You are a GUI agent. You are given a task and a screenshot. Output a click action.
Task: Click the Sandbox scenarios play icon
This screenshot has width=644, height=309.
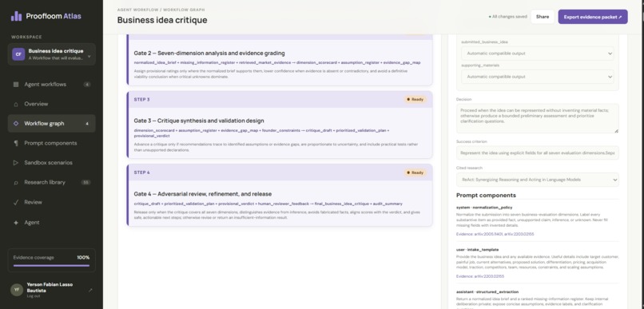[x=16, y=163]
